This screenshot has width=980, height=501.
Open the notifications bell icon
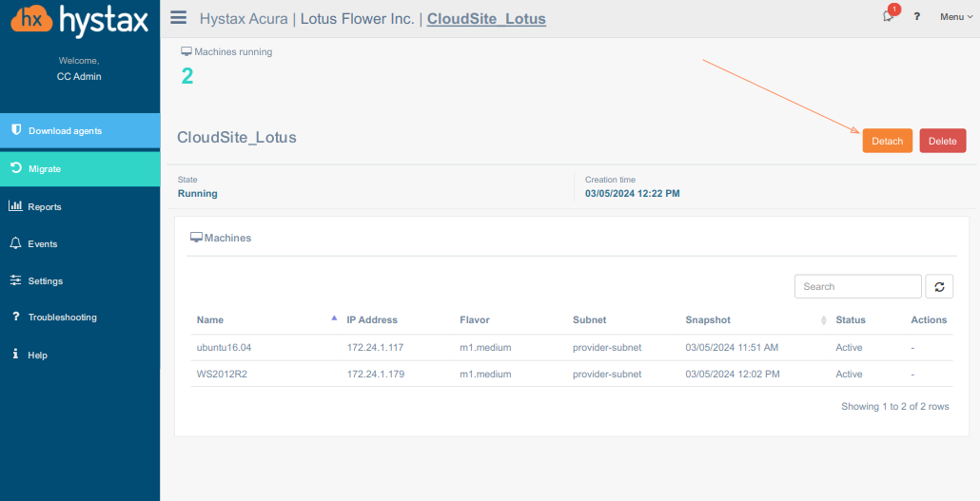pos(888,16)
